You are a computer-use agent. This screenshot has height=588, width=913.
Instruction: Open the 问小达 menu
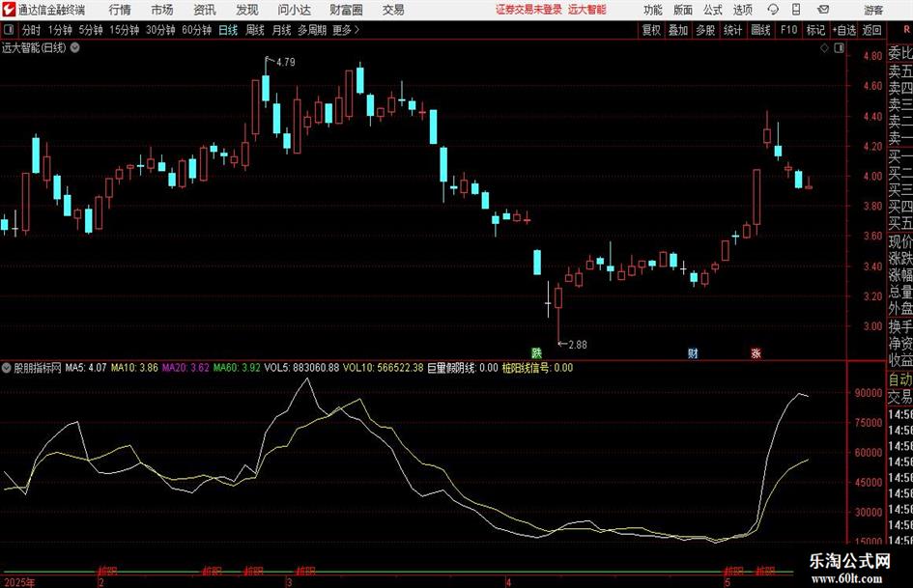click(x=294, y=10)
